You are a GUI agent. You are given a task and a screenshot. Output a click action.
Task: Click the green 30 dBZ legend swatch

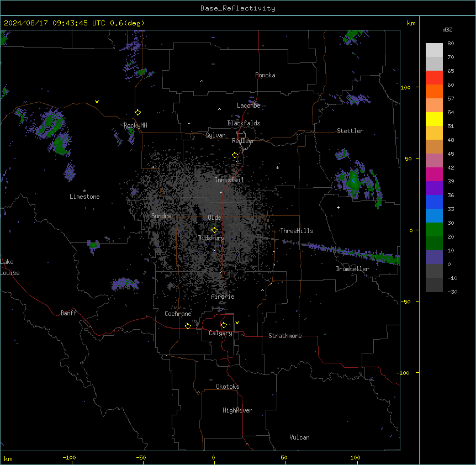(x=434, y=230)
